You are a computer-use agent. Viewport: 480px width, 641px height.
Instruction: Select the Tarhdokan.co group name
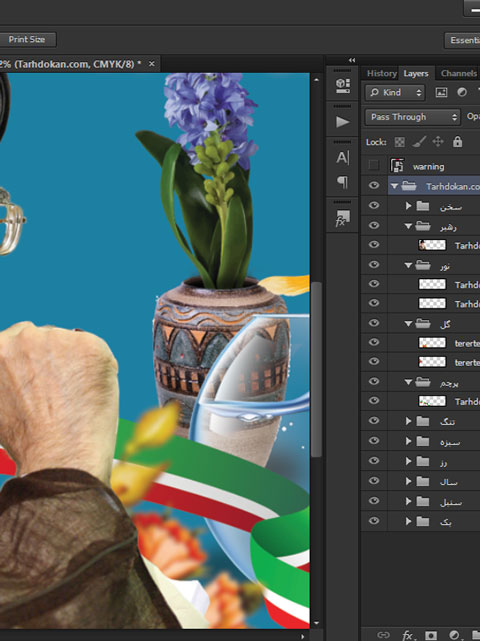(x=452, y=187)
